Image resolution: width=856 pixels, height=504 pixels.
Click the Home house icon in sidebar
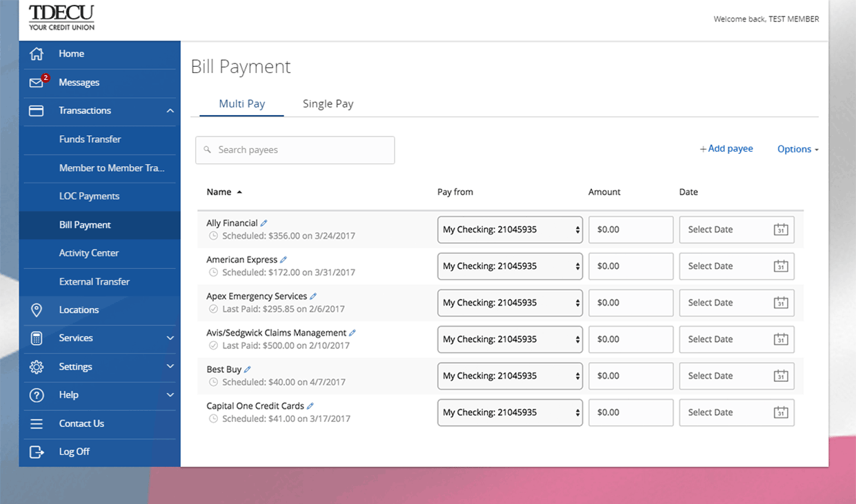click(37, 54)
